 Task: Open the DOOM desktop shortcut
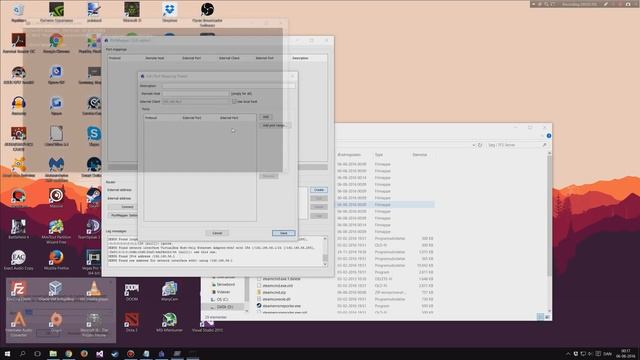tap(131, 291)
